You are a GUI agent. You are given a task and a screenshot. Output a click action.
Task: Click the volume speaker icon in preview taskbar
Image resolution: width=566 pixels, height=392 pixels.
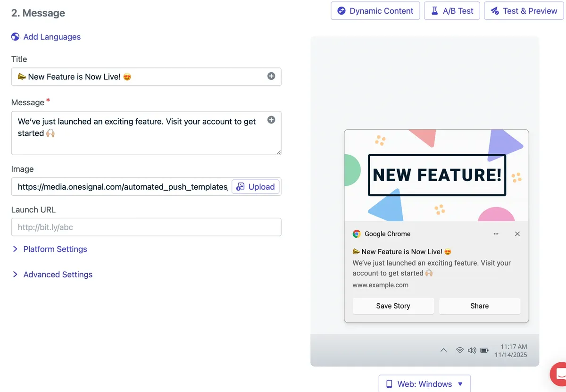[x=472, y=350]
